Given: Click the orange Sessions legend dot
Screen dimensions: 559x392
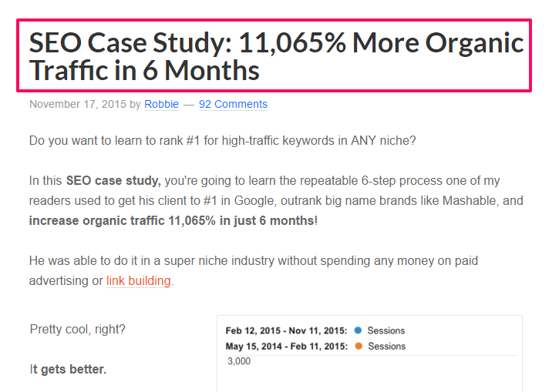Looking at the screenshot, I should [359, 346].
